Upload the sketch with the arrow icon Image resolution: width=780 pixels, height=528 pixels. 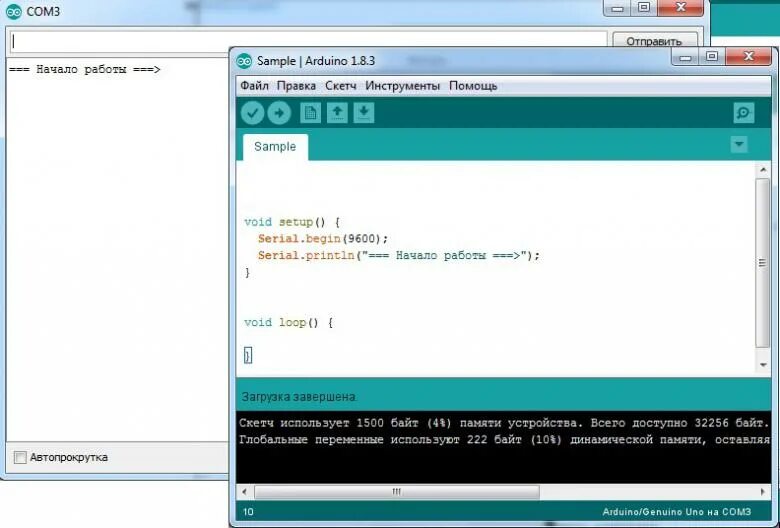(x=279, y=113)
